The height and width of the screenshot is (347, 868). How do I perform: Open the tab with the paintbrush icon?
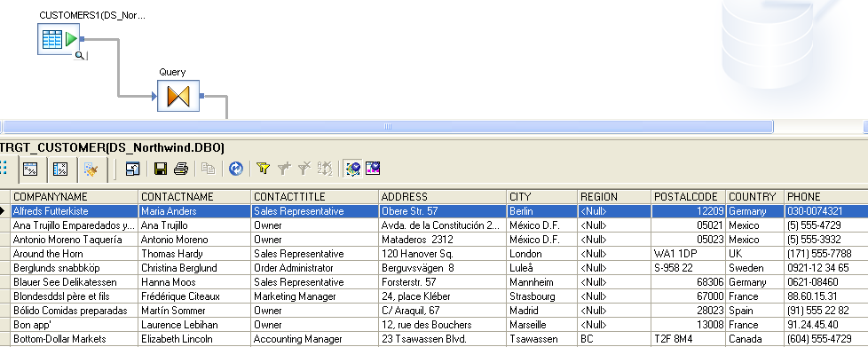click(91, 170)
